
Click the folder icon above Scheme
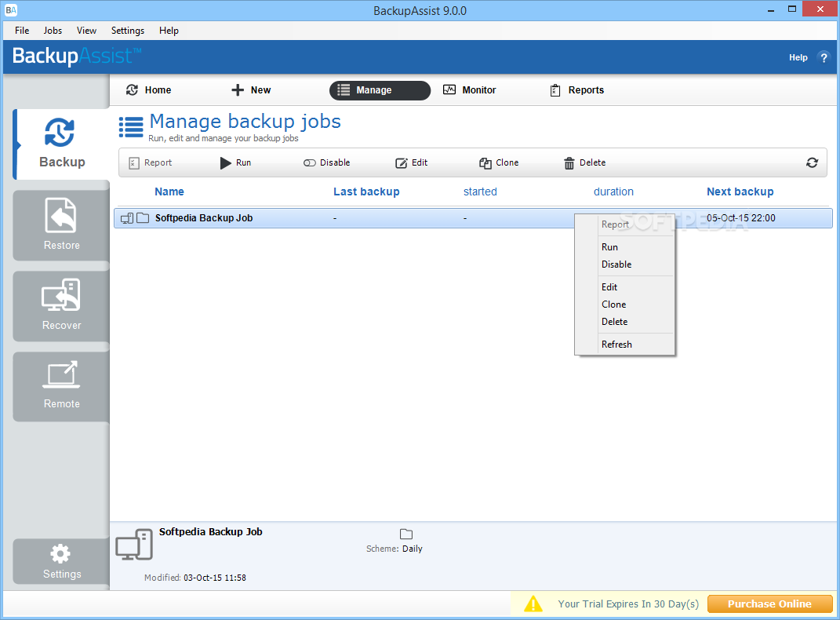pyautogui.click(x=406, y=534)
